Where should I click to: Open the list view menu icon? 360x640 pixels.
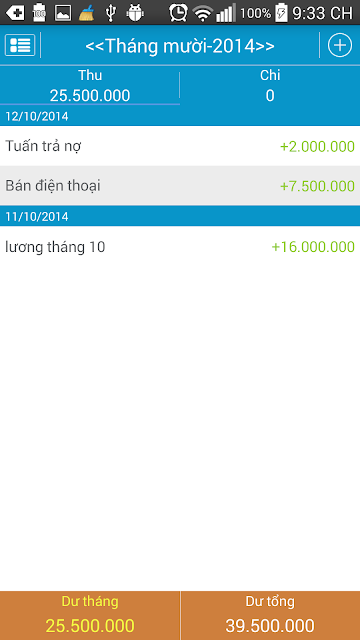click(20, 45)
